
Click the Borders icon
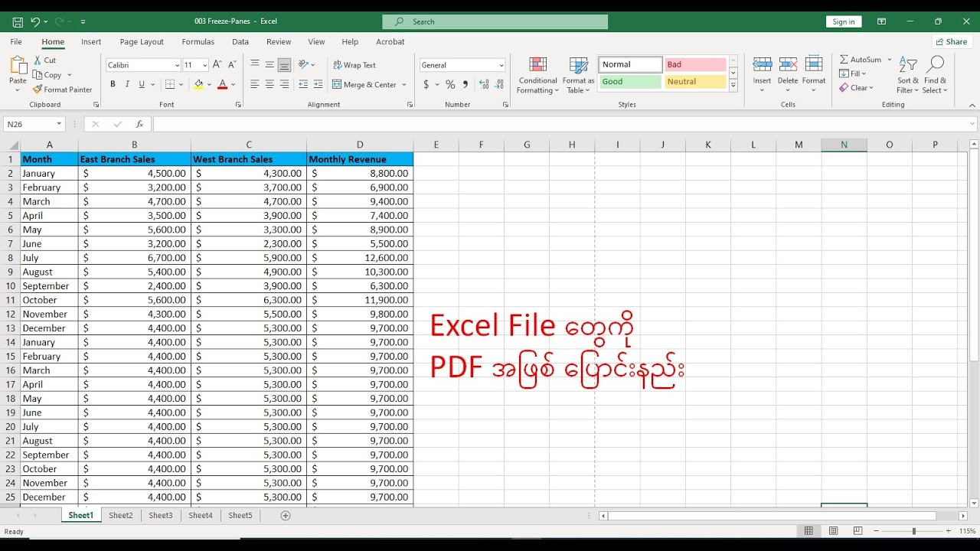click(x=170, y=84)
